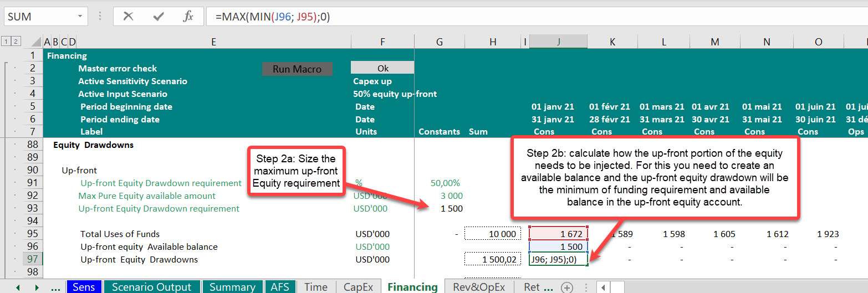
Task: Cancel formula entry with the X icon
Action: (128, 17)
